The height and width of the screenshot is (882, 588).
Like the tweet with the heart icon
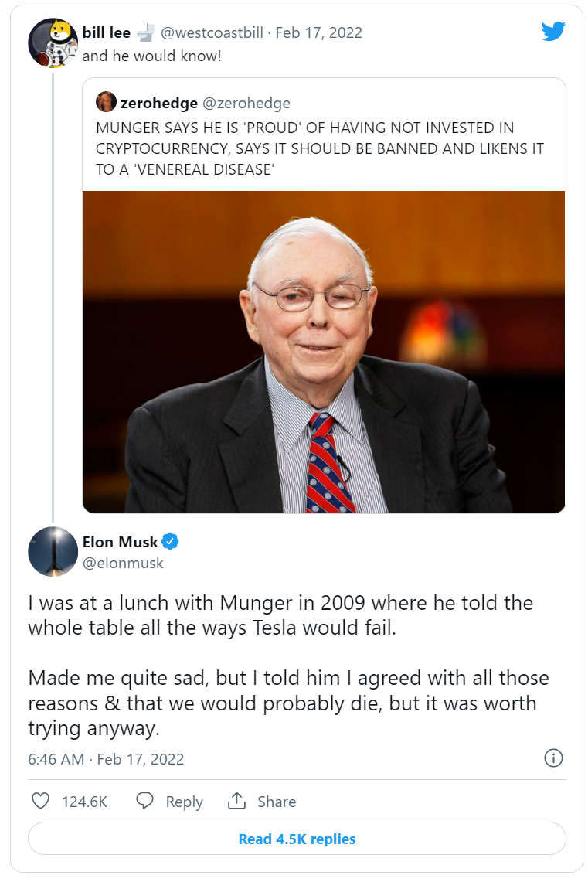pos(40,801)
